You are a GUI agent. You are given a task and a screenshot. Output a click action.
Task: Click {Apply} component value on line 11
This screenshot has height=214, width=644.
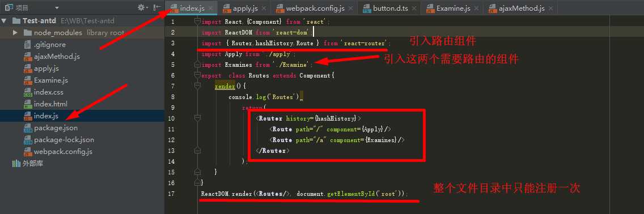(372, 129)
